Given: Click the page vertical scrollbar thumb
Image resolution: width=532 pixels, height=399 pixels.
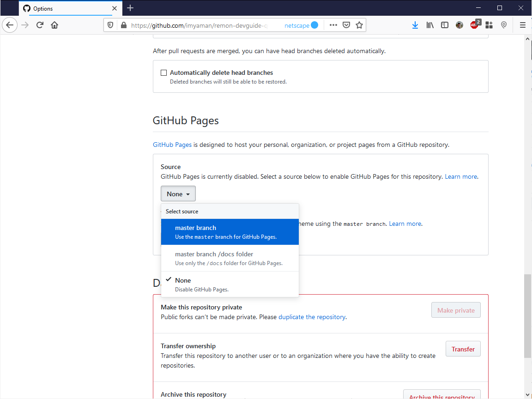Looking at the screenshot, I should pyautogui.click(x=527, y=316).
